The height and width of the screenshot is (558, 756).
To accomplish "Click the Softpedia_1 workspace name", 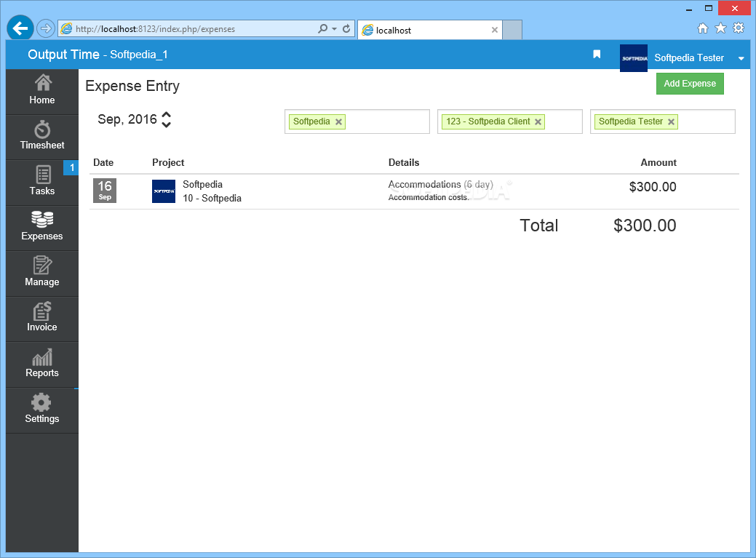I will [139, 55].
